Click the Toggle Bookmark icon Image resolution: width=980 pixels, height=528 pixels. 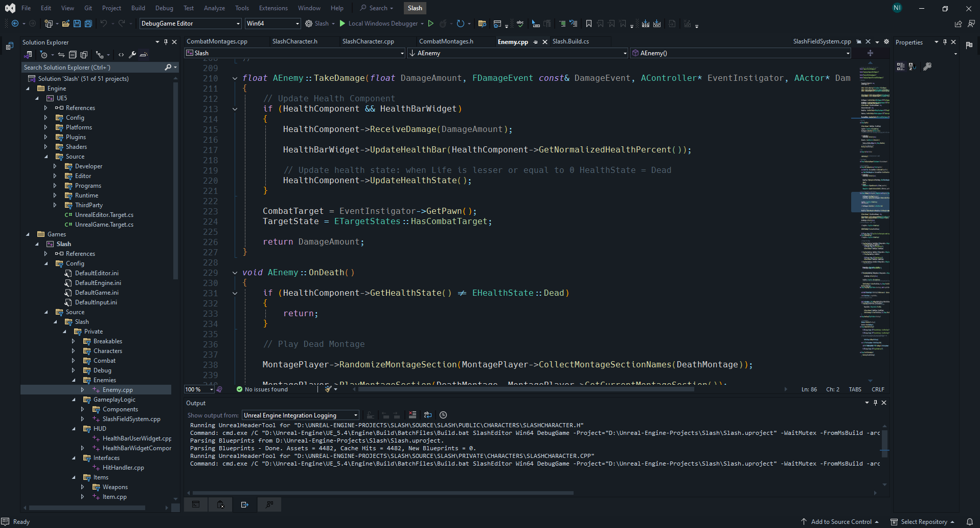point(589,24)
